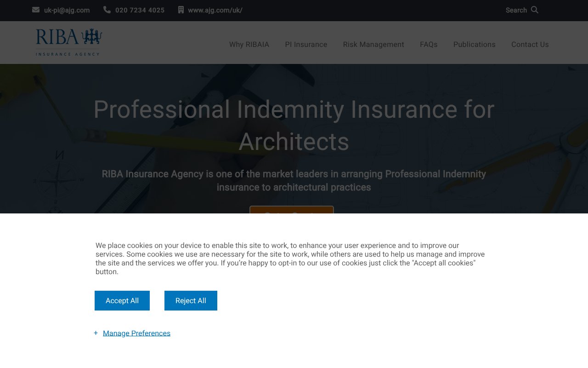
Task: Click the orange quote button below the hero text
Action: 292,211
